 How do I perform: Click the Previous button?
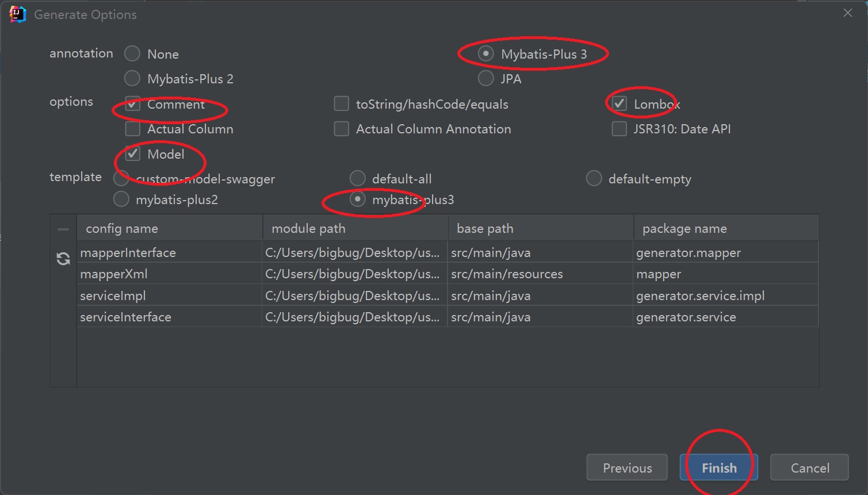(x=627, y=467)
